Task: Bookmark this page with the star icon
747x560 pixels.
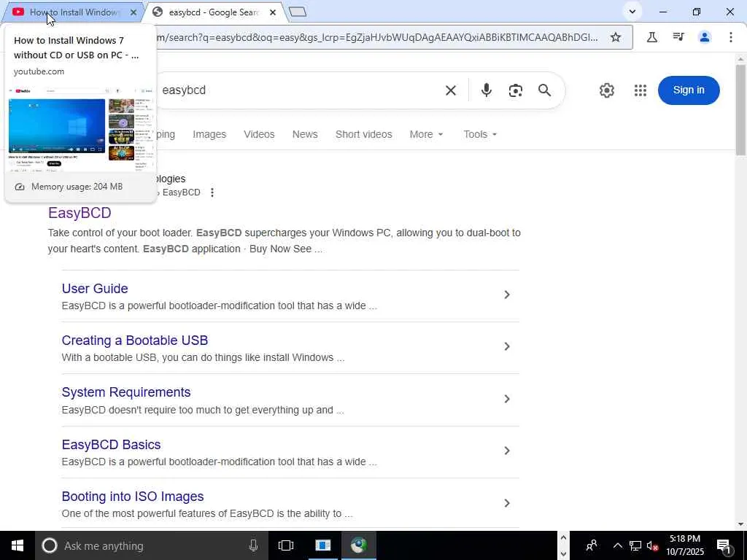Action: [616, 37]
